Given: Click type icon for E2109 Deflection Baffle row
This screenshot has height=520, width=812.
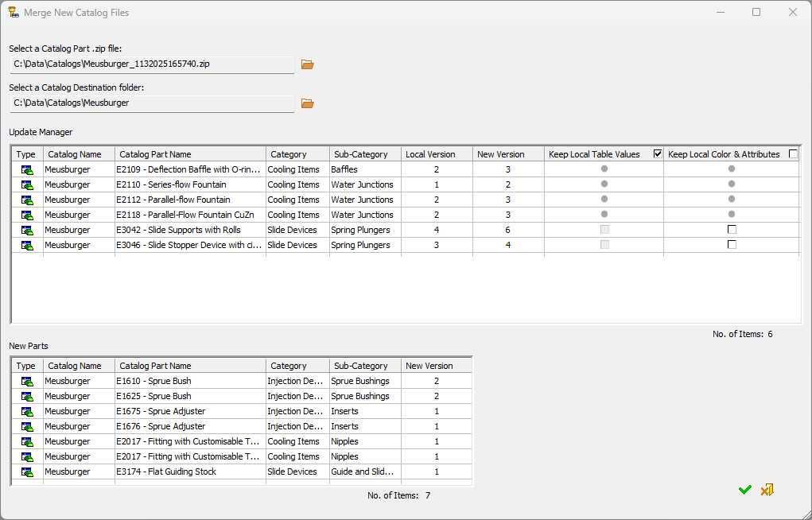Looking at the screenshot, I should [x=27, y=169].
